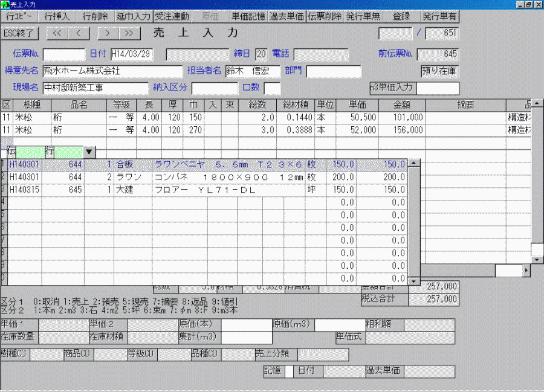
Task: Go to next record with > button
Action: click(108, 33)
